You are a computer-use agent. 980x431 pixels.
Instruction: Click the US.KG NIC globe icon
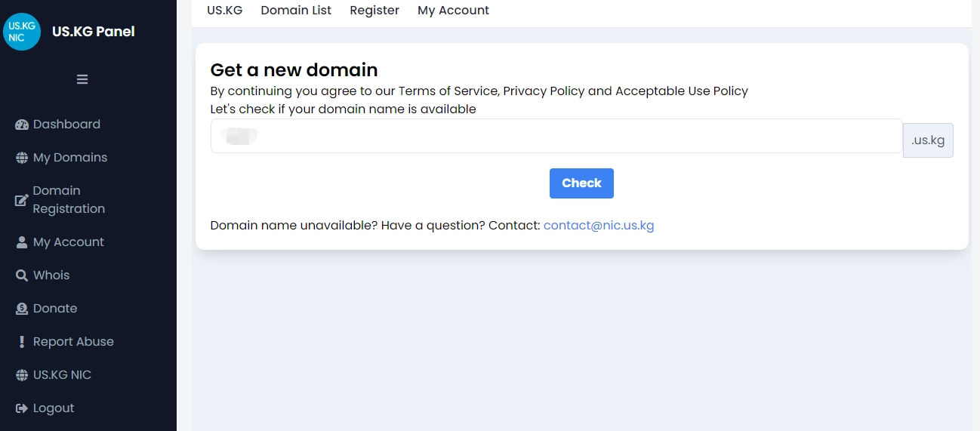pos(21,375)
